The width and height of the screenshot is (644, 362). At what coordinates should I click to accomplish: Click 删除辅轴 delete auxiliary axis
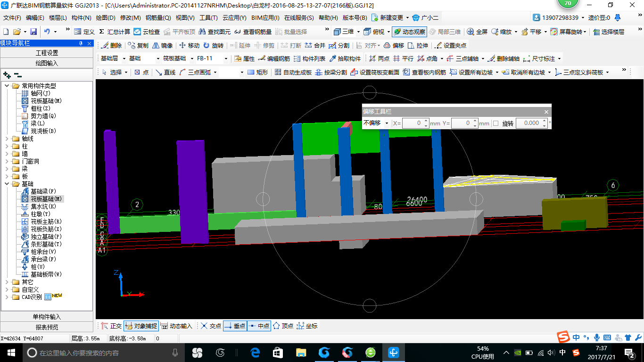coord(504,58)
